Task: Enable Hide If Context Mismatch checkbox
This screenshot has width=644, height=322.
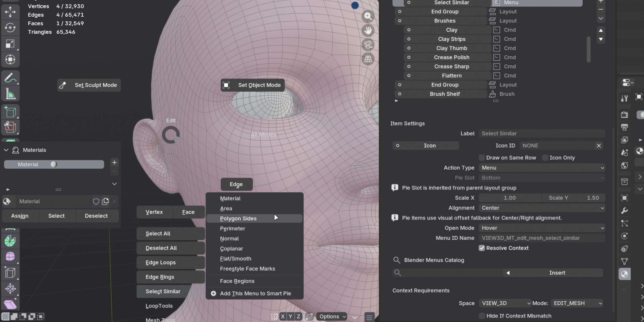Action: pyautogui.click(x=482, y=316)
